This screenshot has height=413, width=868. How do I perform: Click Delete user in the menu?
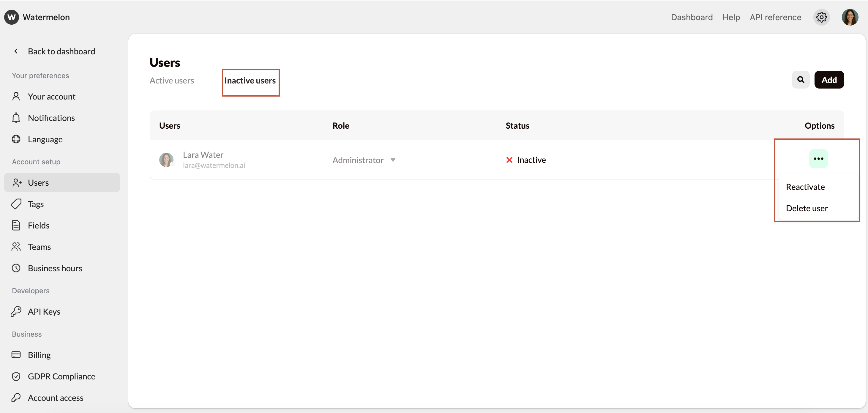(807, 208)
